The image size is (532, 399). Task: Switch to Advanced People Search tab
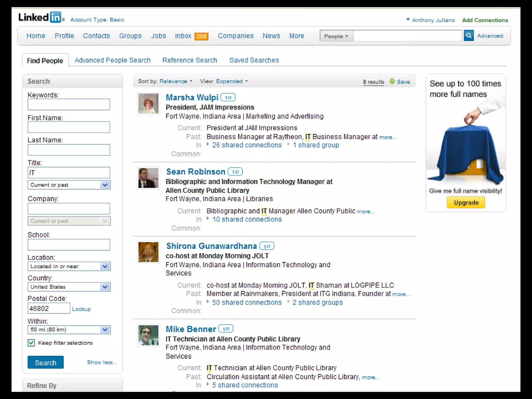tap(112, 60)
